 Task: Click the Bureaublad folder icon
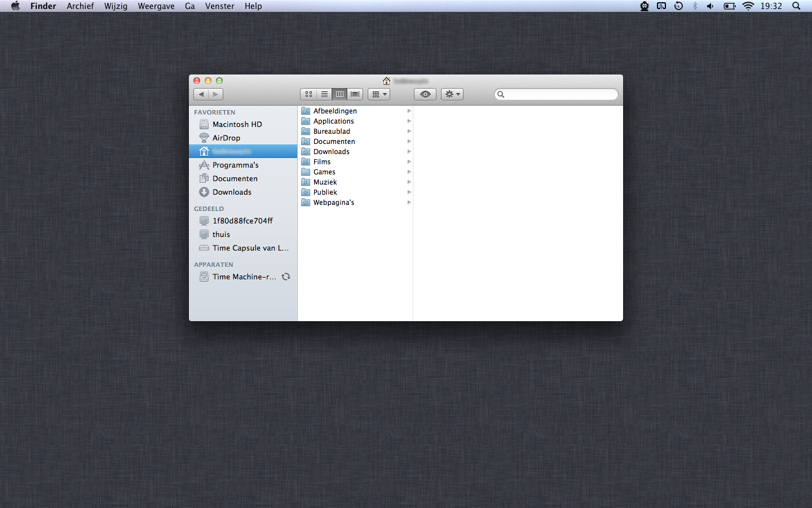tap(306, 132)
